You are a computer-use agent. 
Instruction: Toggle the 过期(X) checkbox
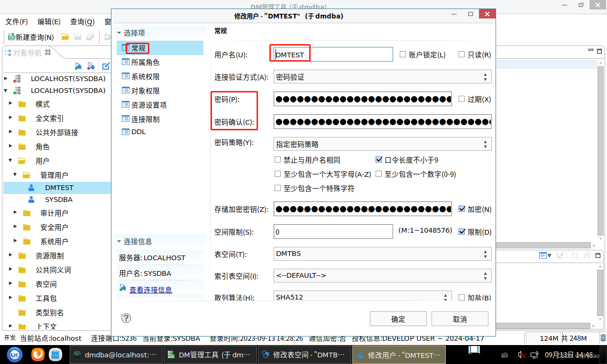pos(461,99)
